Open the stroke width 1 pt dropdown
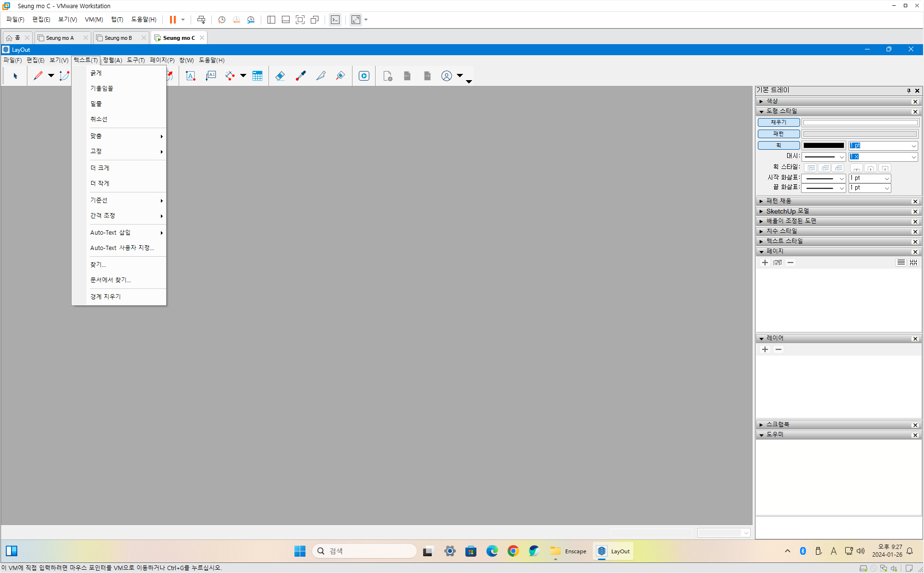The height and width of the screenshot is (573, 924). (913, 146)
